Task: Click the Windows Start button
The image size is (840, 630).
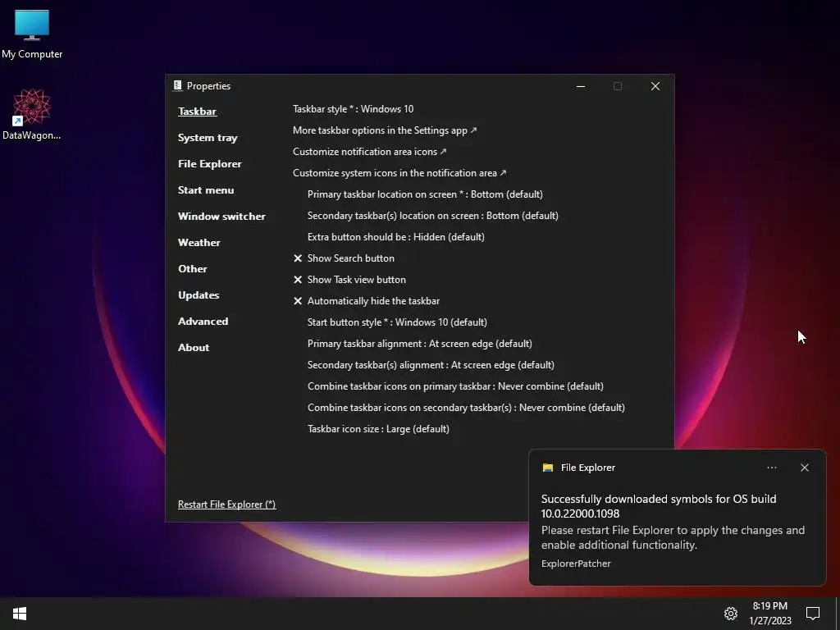Action: (x=20, y=614)
